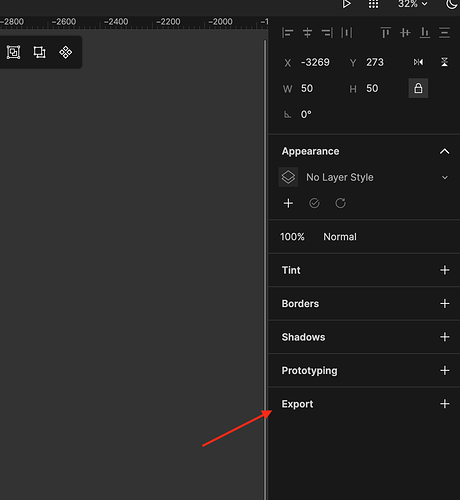The height and width of the screenshot is (500, 460).
Task: Align selection to right edge
Action: tap(327, 33)
